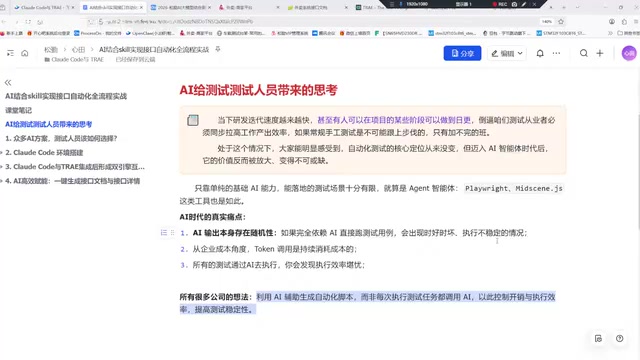Image resolution: width=640 pixels, height=360 pixels.
Task: Click the bold text 所有很多公司的想法
Action: [x=216, y=297]
